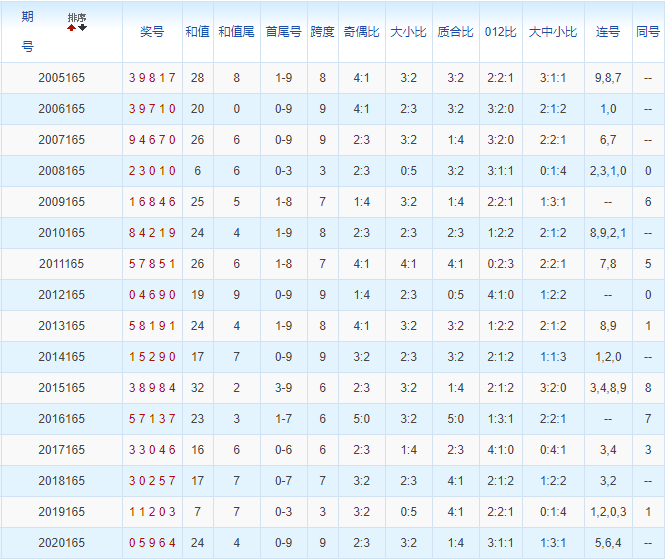This screenshot has height=559, width=665.
Task: Select winning number 3 3 0 4 6
Action: click(152, 449)
